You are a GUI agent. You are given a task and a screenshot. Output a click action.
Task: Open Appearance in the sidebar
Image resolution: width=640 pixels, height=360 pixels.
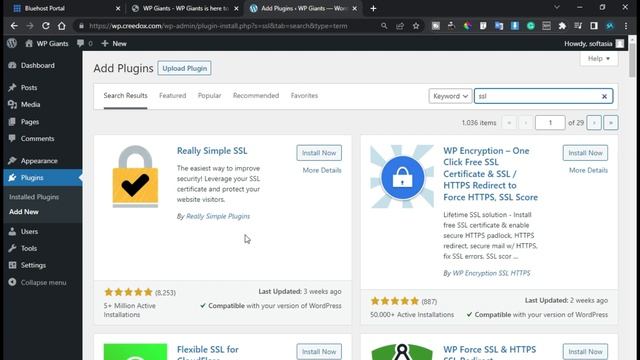(42, 161)
